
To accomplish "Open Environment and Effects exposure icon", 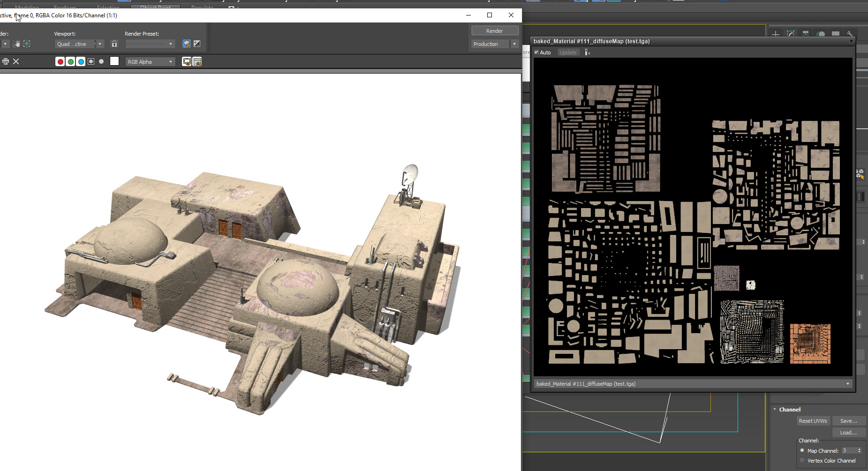I will click(197, 44).
